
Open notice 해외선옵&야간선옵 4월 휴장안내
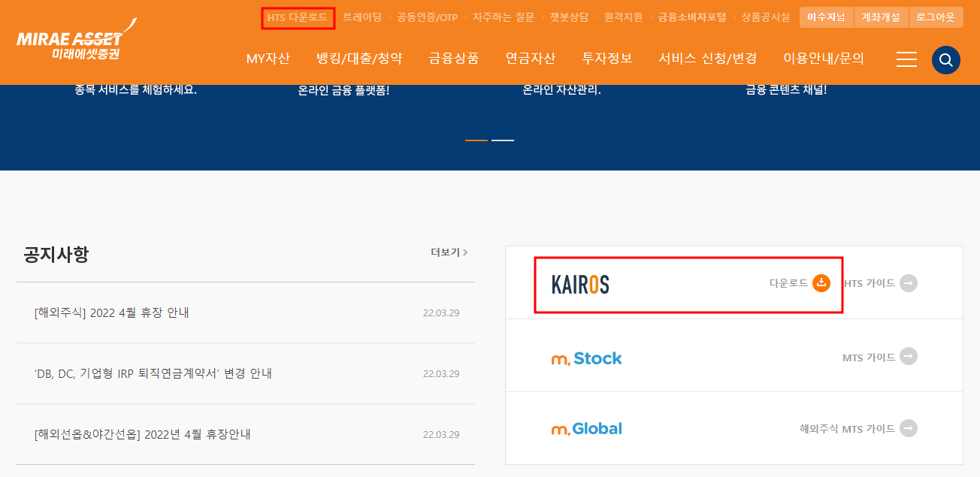pos(143,434)
